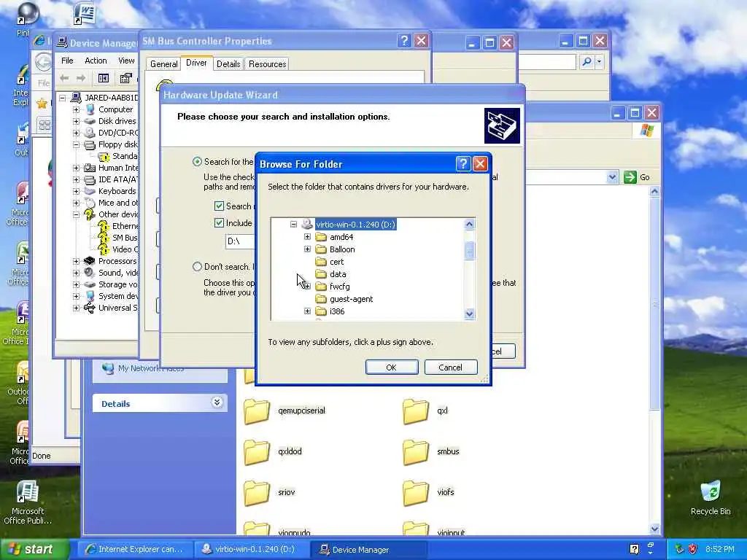Click the Universal Serial Bus icon

pyautogui.click(x=90, y=308)
